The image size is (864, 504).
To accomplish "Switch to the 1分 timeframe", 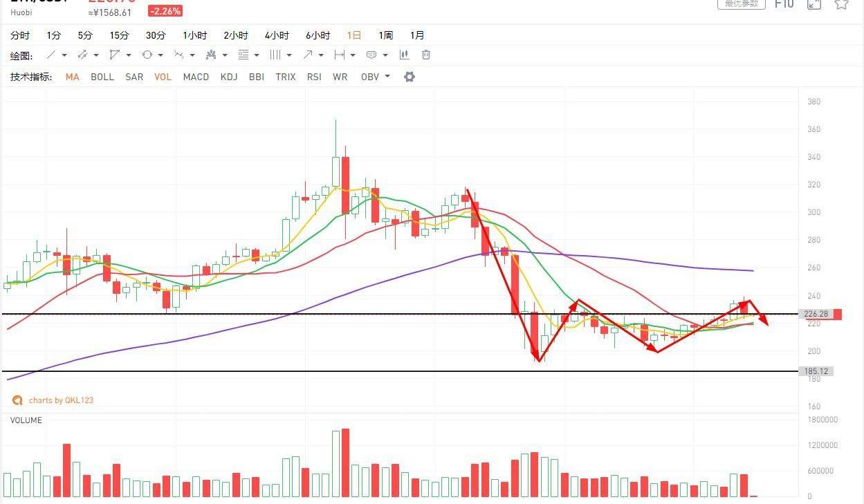I will coord(54,35).
